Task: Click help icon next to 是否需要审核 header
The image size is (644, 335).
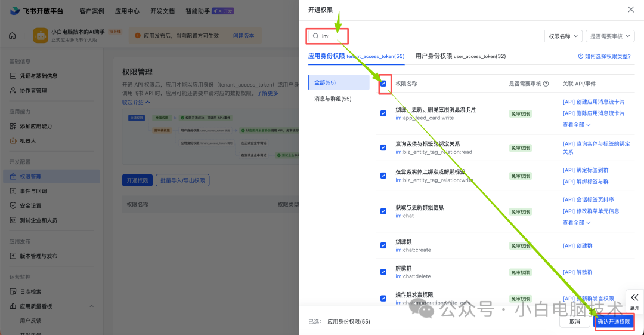Action: [546, 84]
